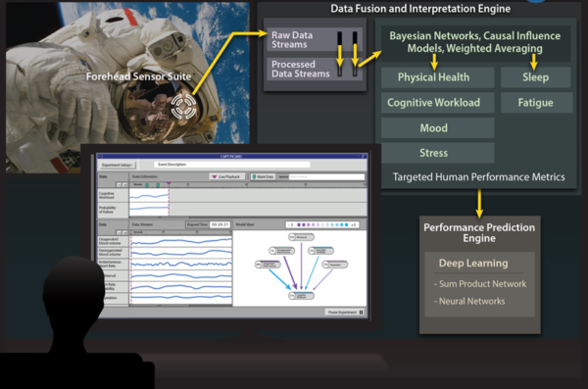Click the forehead sensor suite target icon

click(184, 106)
